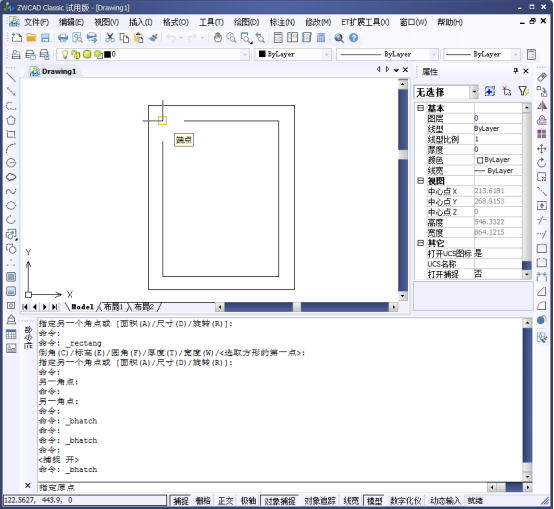Click the Paste clipboard icon
Viewport: 554px width, 509px height.
pos(138,37)
